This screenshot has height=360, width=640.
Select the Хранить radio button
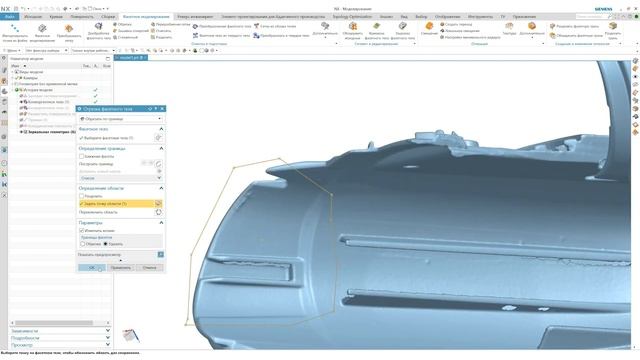[x=105, y=244]
